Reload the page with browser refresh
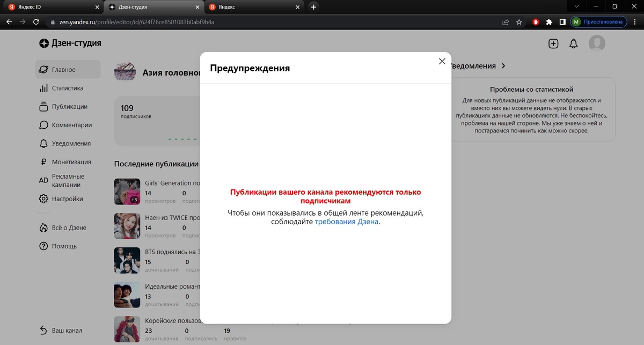The height and width of the screenshot is (345, 644). pyautogui.click(x=36, y=22)
